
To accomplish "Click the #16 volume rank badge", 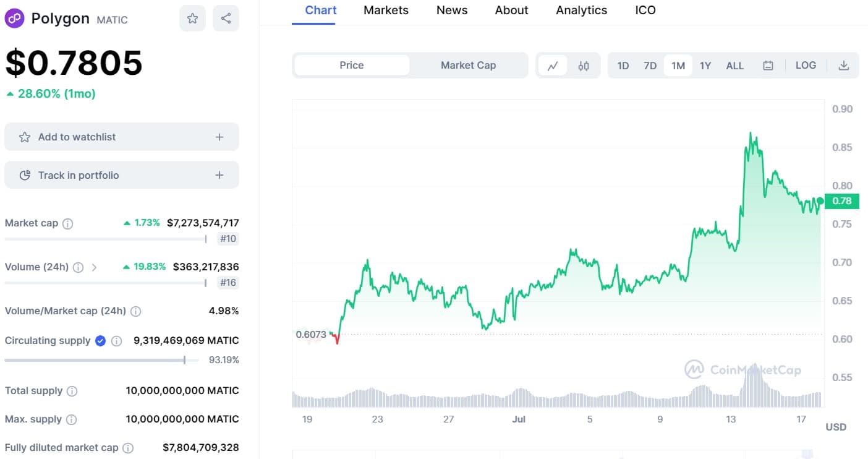I will pyautogui.click(x=228, y=283).
